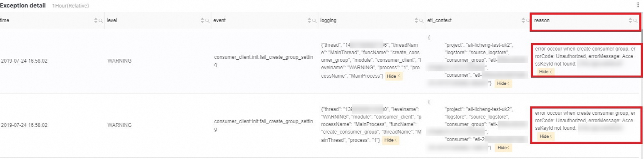Click the second row's reason error message
This screenshot has width=644, height=159.
585,121
